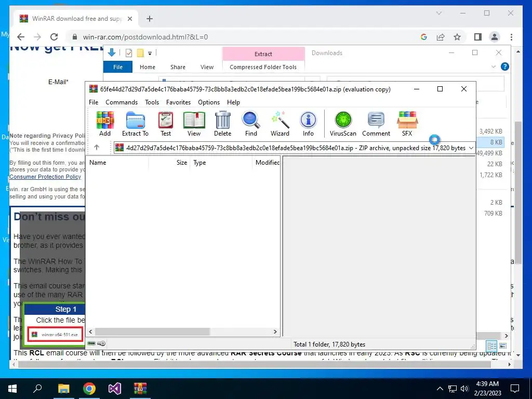
Task: Run the Test archive tool
Action: 166,124
